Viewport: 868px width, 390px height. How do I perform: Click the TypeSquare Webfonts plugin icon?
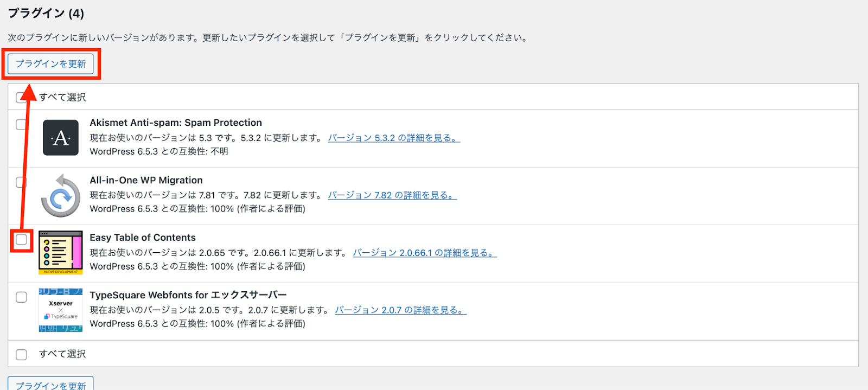(61, 310)
